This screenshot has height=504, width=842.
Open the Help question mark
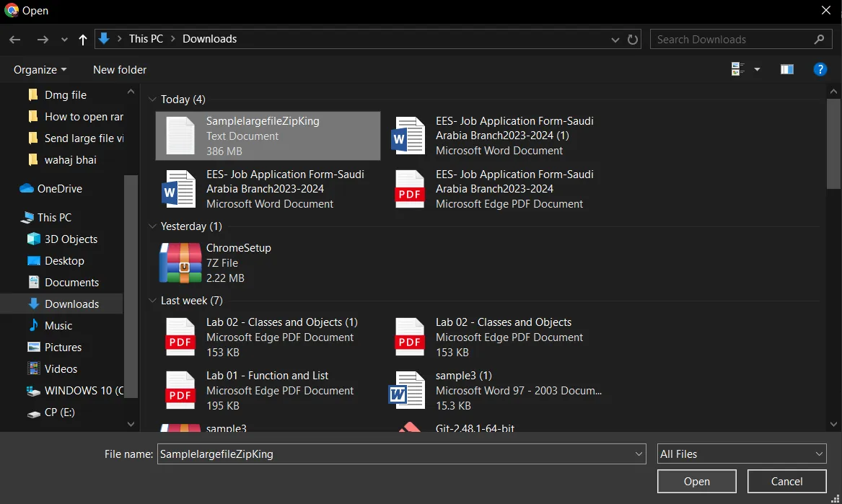[x=820, y=69]
